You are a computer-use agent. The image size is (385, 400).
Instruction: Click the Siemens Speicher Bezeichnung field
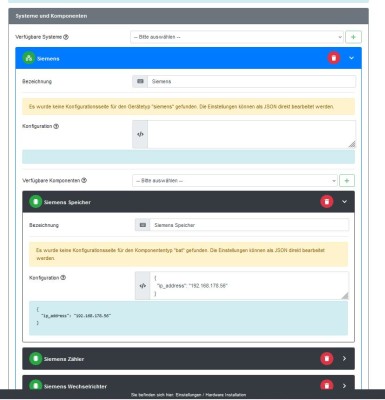coord(249,225)
